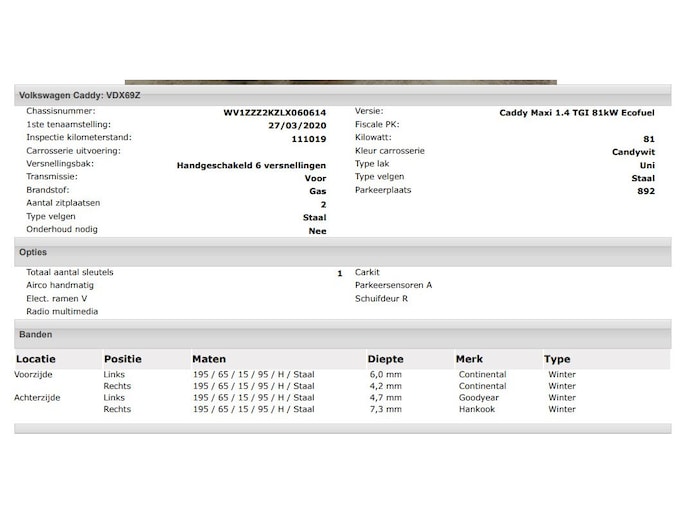
Task: Click the Parkeersensoren A option
Action: (x=393, y=285)
